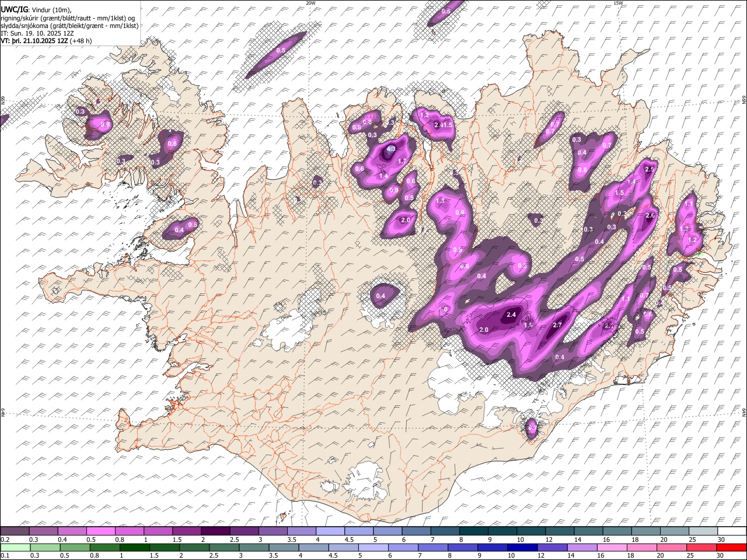Click the 1.3 snowfall value label

(441, 201)
